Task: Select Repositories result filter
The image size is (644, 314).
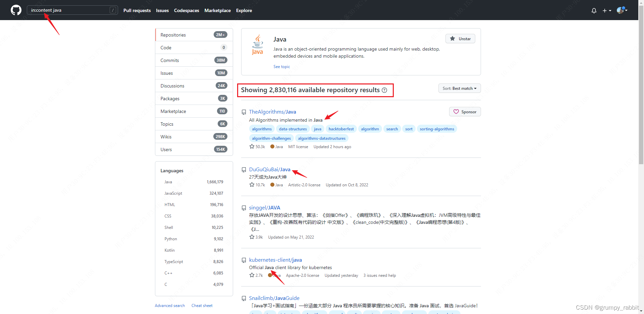Action: pyautogui.click(x=194, y=35)
